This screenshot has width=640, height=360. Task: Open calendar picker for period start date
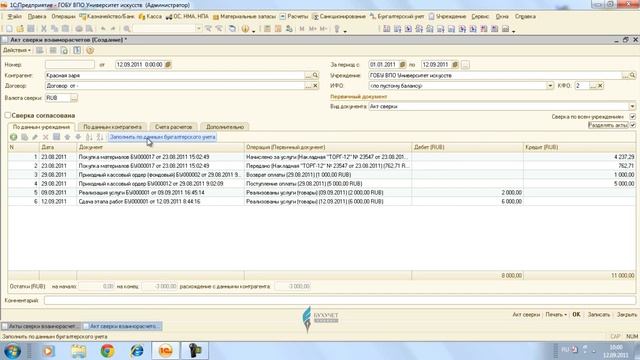[x=402, y=64]
